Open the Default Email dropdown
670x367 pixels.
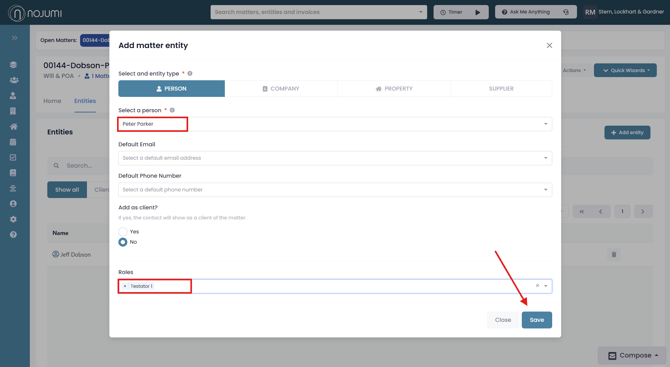click(x=335, y=158)
